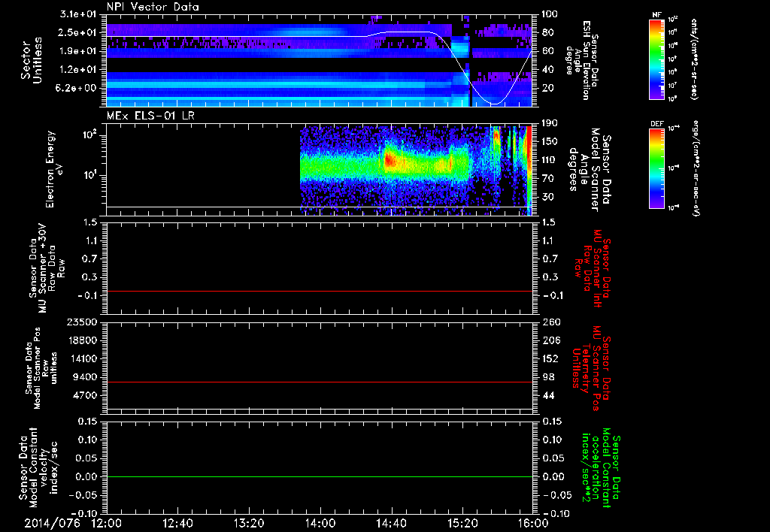Click the green Model Constant acceleration label

pyautogui.click(x=601, y=469)
